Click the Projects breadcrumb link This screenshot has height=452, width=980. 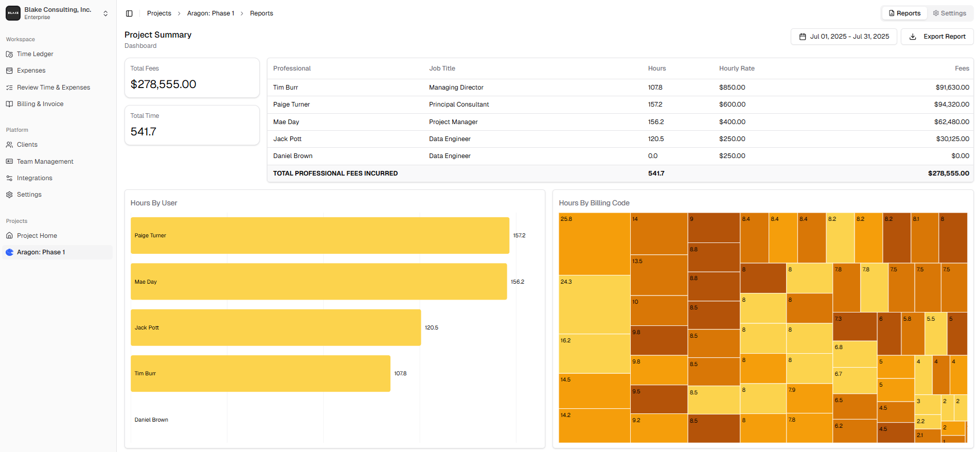[x=159, y=13]
